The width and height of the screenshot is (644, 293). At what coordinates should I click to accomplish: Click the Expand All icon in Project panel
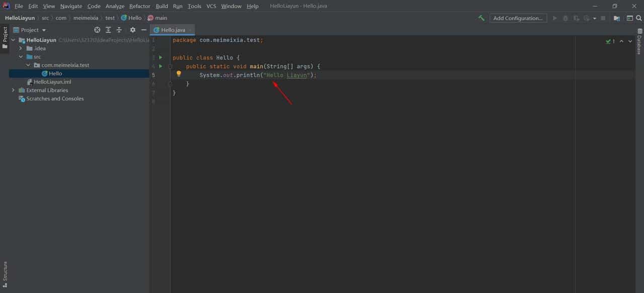point(108,30)
